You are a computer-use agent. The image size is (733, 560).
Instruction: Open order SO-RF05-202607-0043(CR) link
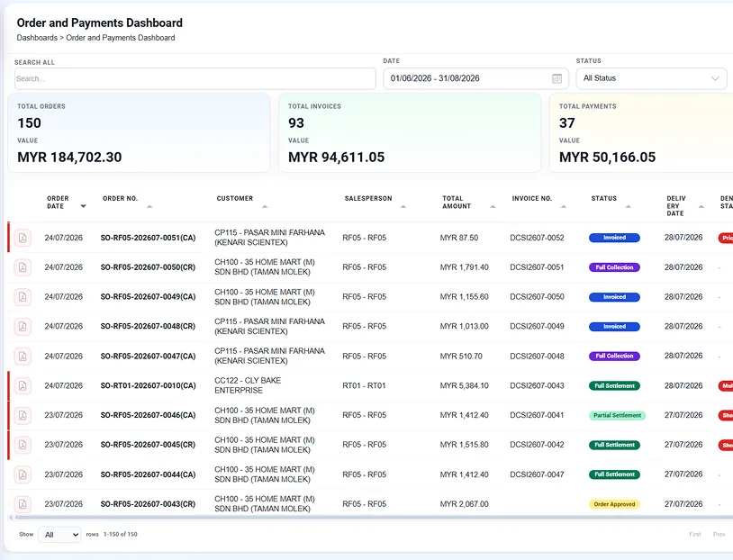tap(148, 504)
